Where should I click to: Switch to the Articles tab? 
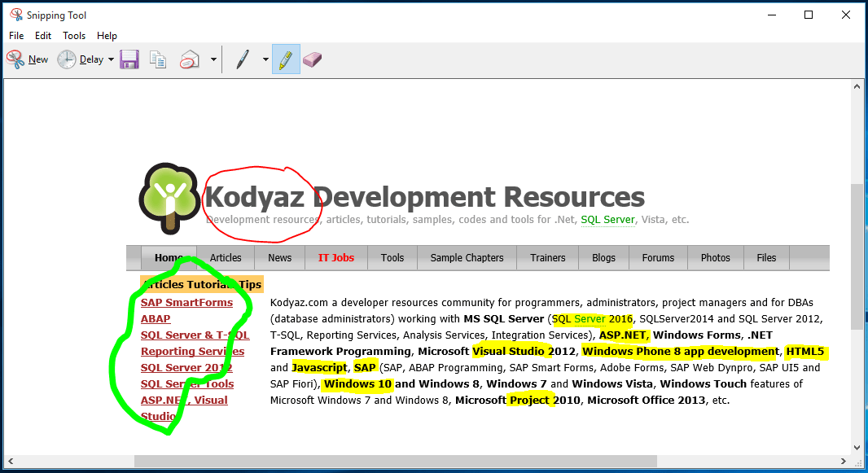(x=226, y=258)
